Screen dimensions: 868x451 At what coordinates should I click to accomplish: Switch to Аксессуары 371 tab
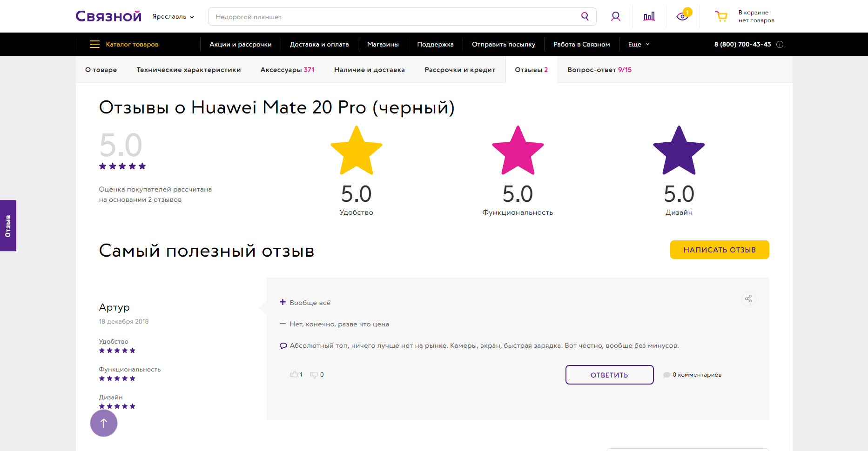coord(287,70)
